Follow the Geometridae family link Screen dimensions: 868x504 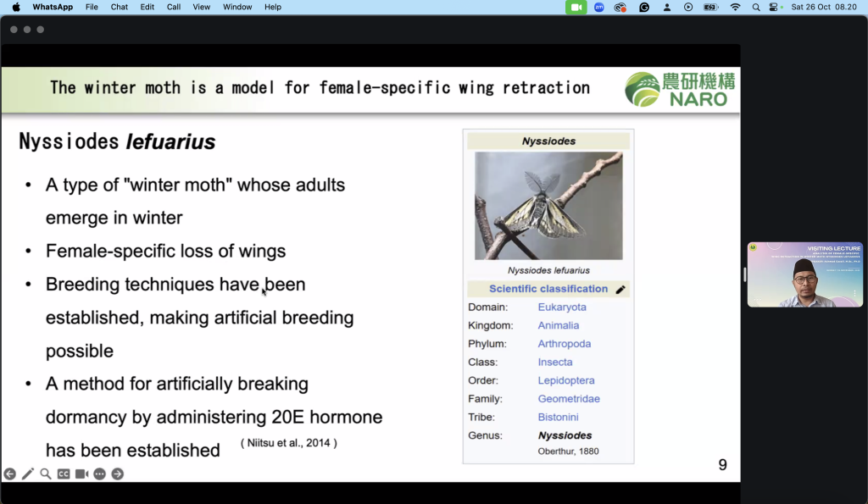(569, 399)
